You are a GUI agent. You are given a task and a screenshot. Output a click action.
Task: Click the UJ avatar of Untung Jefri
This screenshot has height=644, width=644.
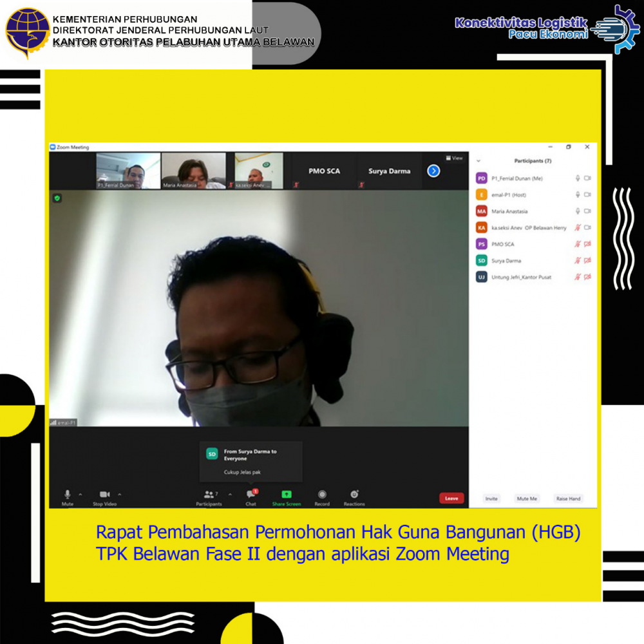[481, 277]
